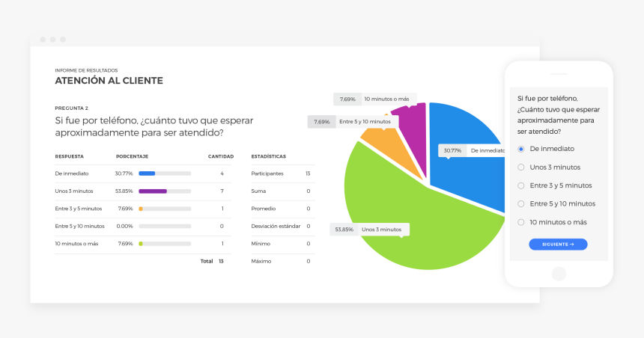Choose the "Unos 3 minutos" radio option
The height and width of the screenshot is (338, 644).
point(520,168)
